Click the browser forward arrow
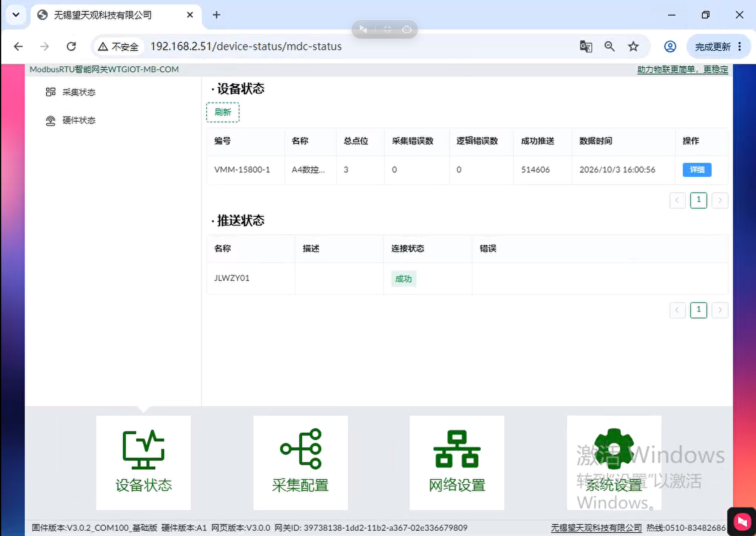 [x=45, y=47]
